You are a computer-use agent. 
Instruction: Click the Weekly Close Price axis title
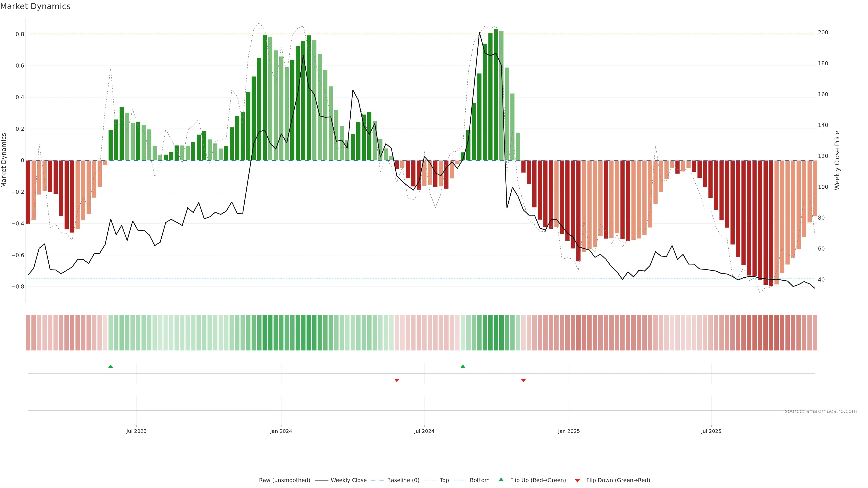(x=837, y=160)
